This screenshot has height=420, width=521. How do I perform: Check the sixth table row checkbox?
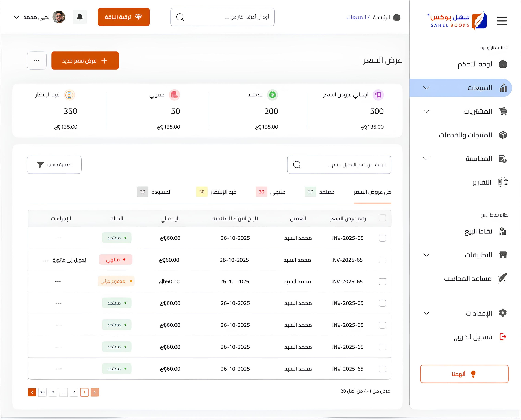coord(382,347)
